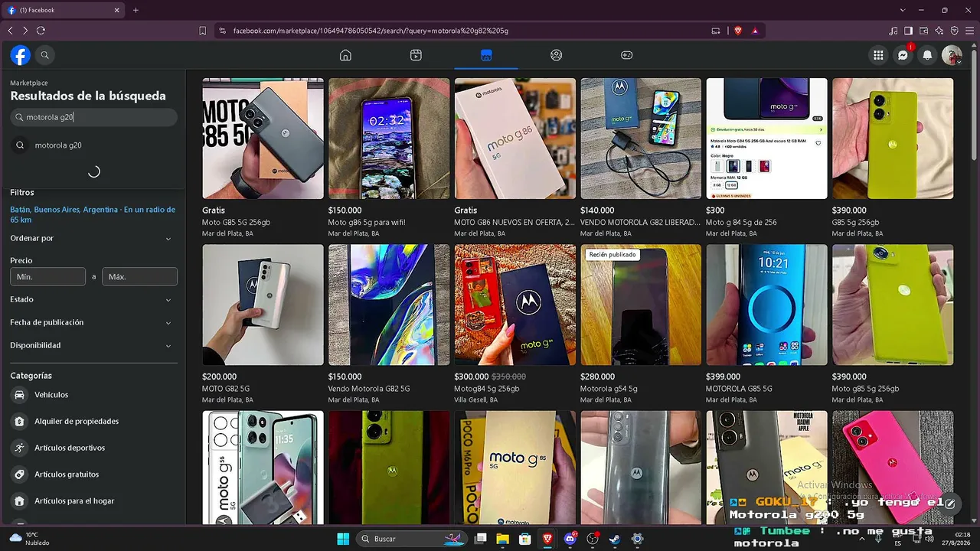Expand the 'Estado' filter
This screenshot has width=980, height=551.
pos(93,299)
